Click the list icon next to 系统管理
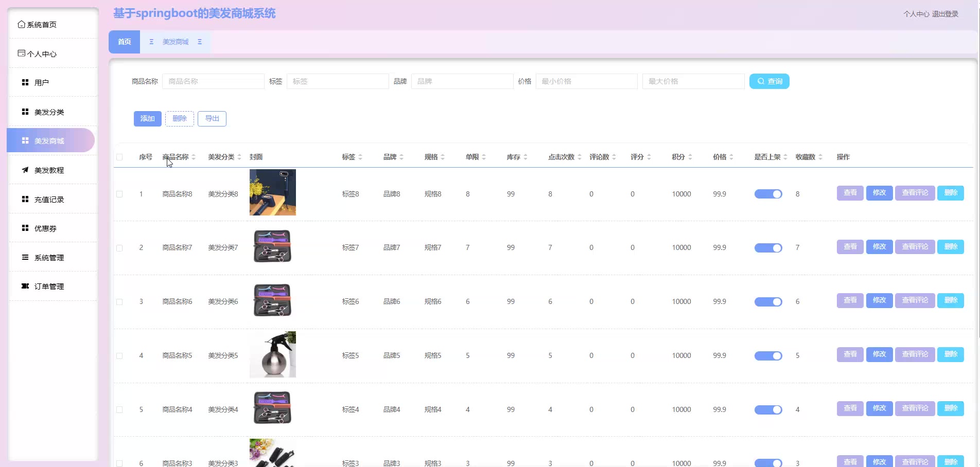The image size is (980, 467). pos(25,257)
